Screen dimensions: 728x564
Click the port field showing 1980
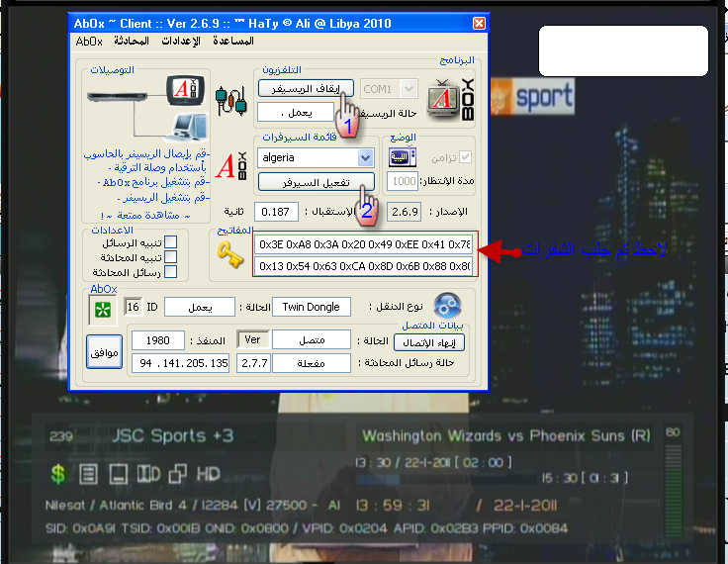point(158,340)
